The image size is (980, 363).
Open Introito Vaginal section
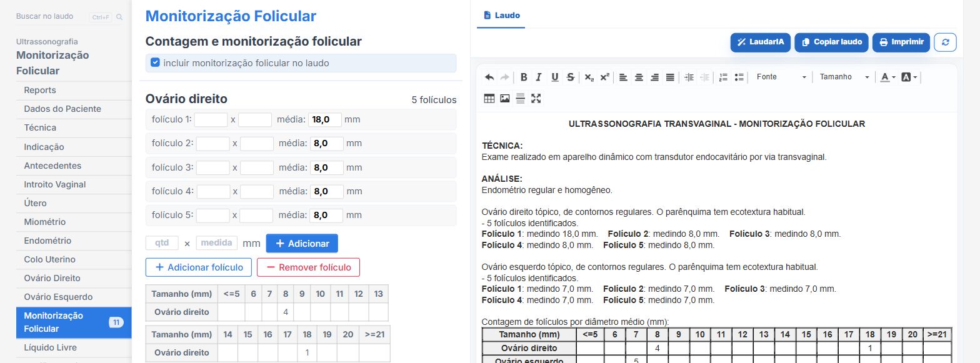tap(74, 184)
